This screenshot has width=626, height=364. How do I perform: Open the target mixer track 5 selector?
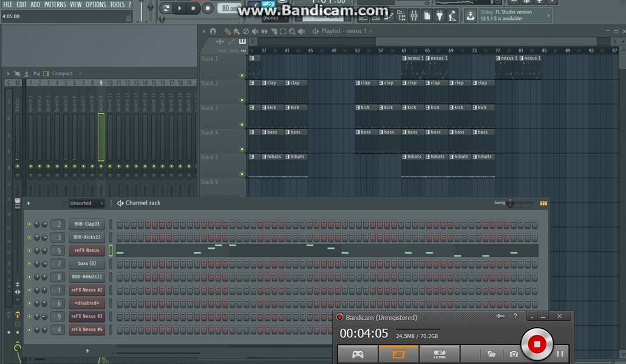point(59,251)
